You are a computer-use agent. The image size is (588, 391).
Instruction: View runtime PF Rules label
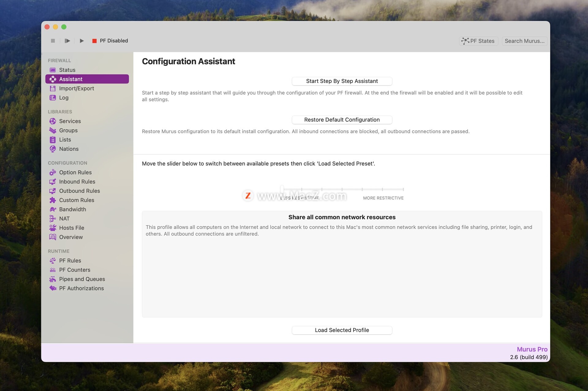[x=70, y=261]
